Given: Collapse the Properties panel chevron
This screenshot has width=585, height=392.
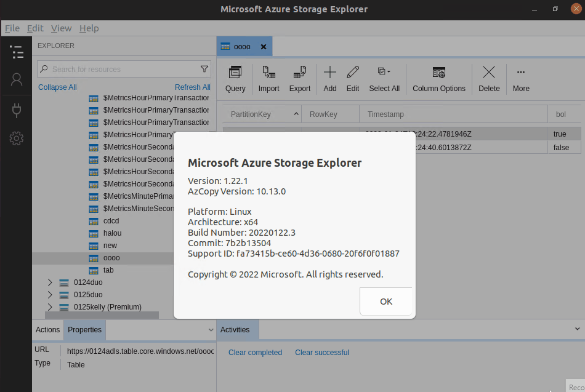Looking at the screenshot, I should click(211, 330).
